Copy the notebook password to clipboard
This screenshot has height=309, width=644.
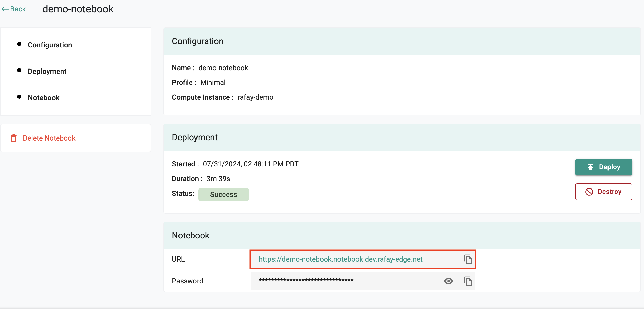point(468,281)
